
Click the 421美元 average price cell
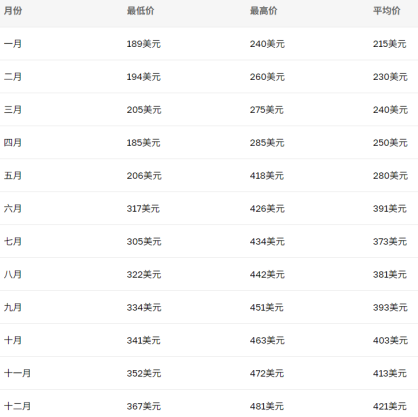(x=390, y=406)
